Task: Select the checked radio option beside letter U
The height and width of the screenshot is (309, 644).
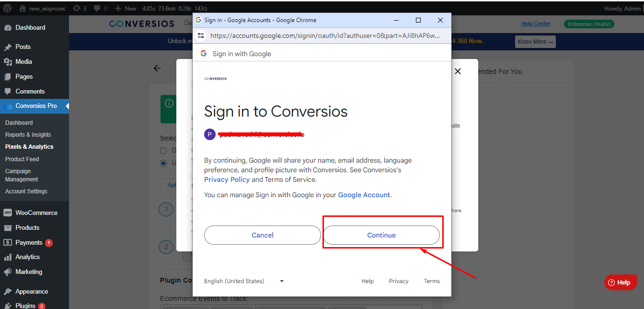Action: (163, 163)
